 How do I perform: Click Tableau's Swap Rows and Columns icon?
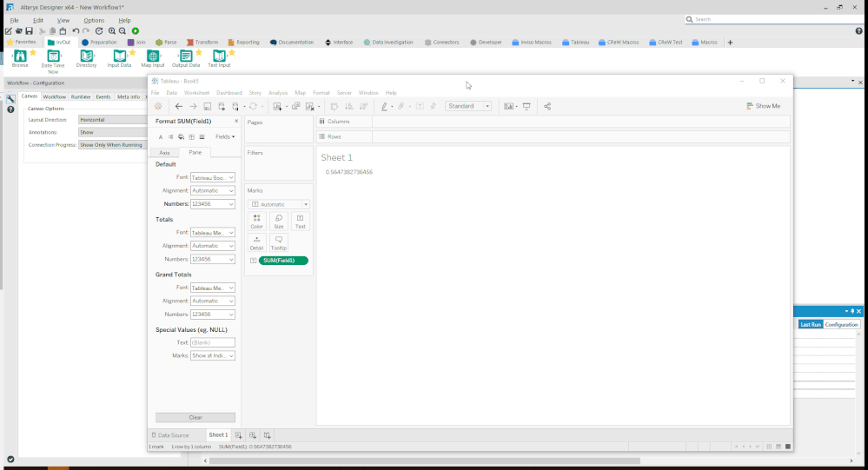pyautogui.click(x=335, y=106)
